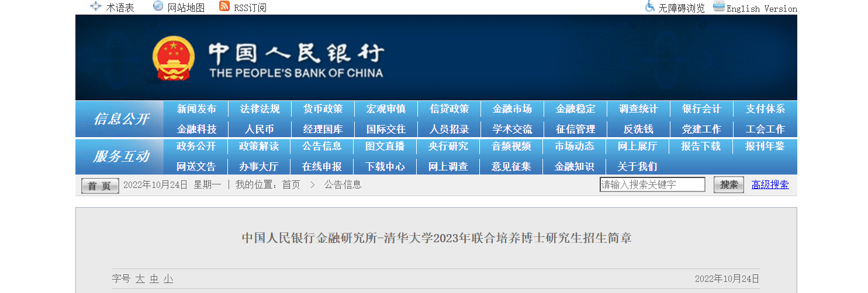Open 银行会计 menu item
868x293 pixels.
(701, 109)
